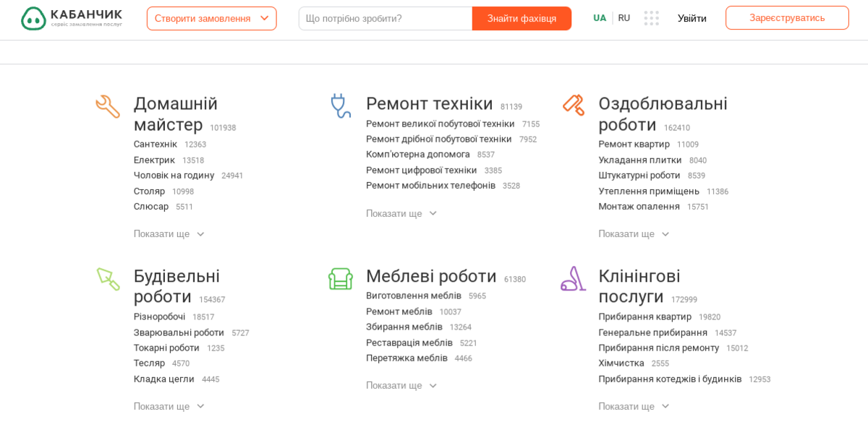
Task: Open the Увійти login link
Action: 692,18
